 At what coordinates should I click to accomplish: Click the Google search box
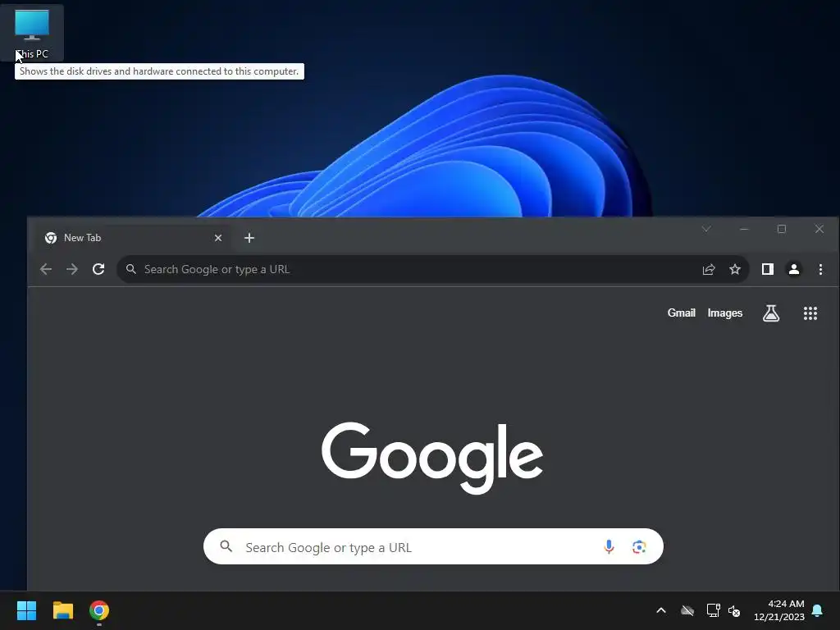(x=433, y=546)
